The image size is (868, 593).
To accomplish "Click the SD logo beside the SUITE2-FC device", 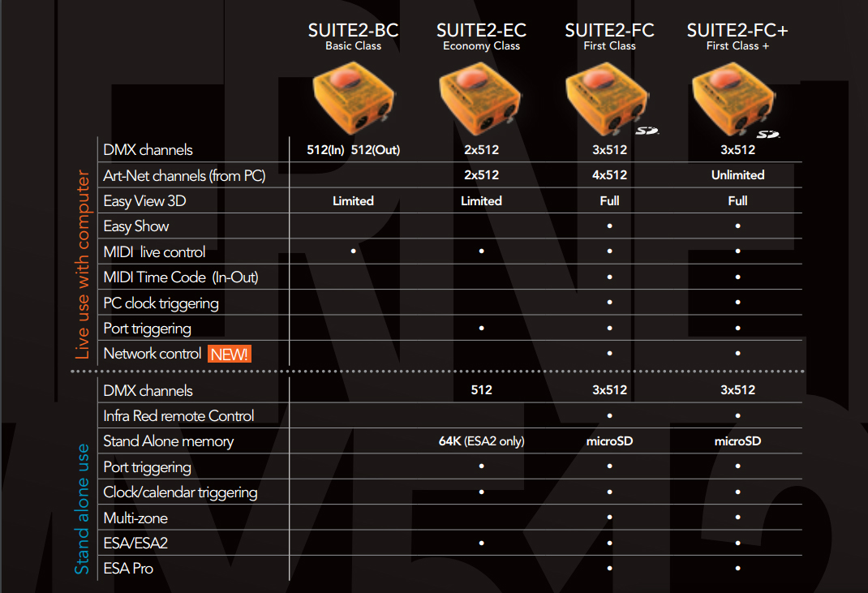I will coord(647,131).
